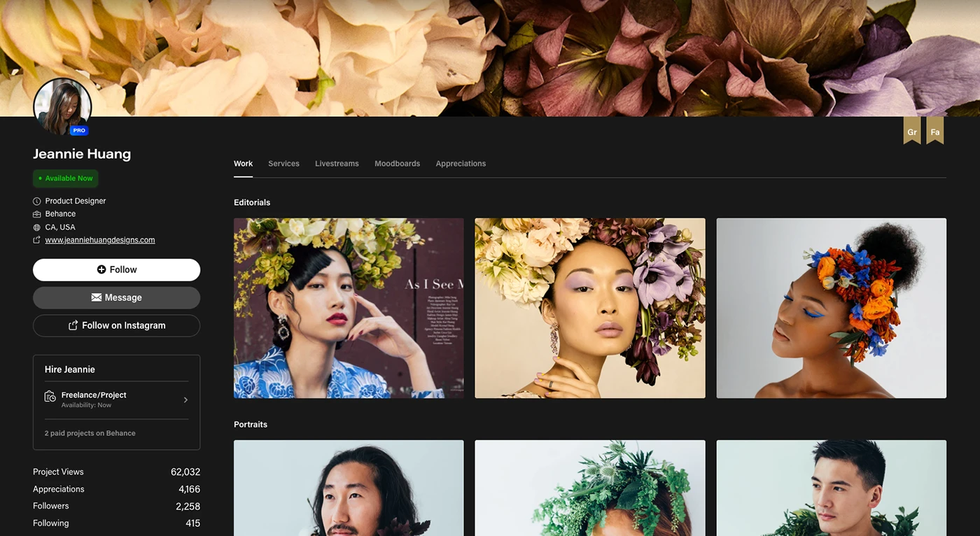Viewport: 980px width, 536px height.
Task: Click Follow on Instagram button
Action: coord(116,325)
